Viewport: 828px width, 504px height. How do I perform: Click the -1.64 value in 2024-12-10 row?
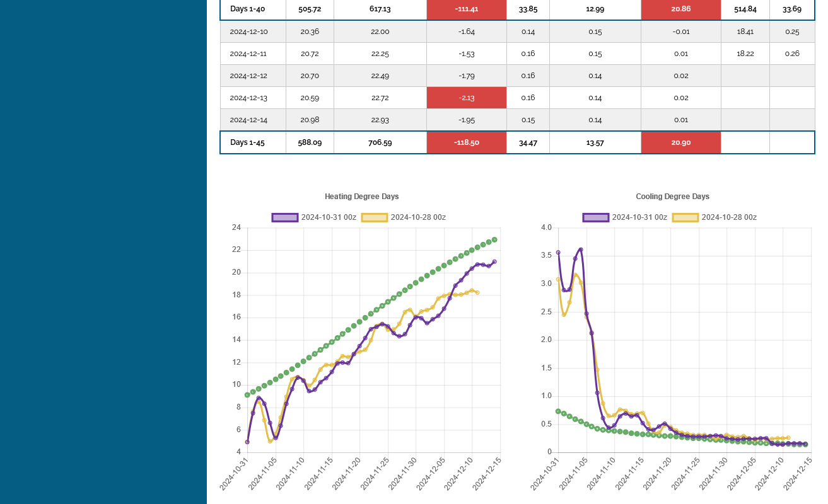tap(467, 31)
